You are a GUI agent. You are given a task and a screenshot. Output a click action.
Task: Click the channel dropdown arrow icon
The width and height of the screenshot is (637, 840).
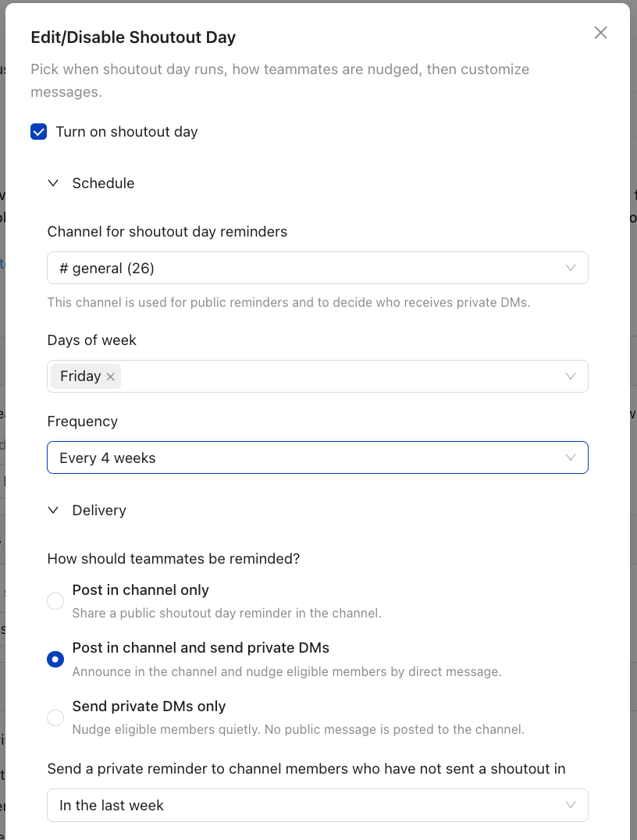coord(571,268)
